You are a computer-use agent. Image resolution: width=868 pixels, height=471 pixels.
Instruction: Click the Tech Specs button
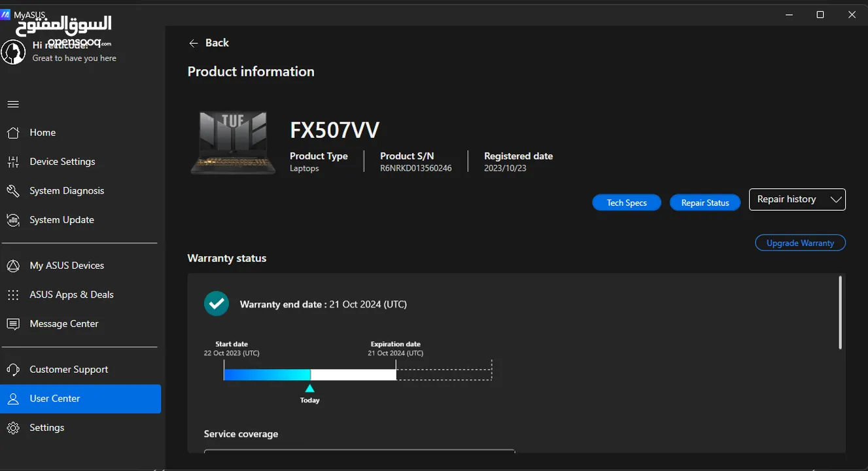point(627,203)
